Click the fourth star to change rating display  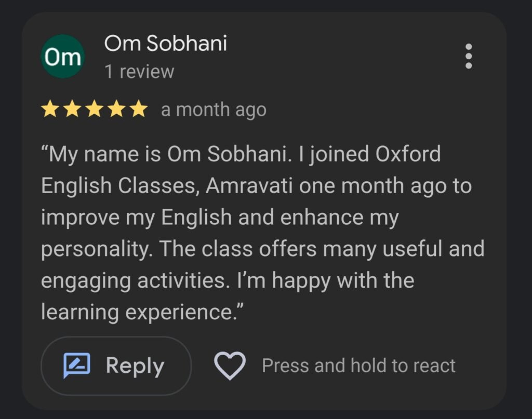pyautogui.click(x=115, y=109)
